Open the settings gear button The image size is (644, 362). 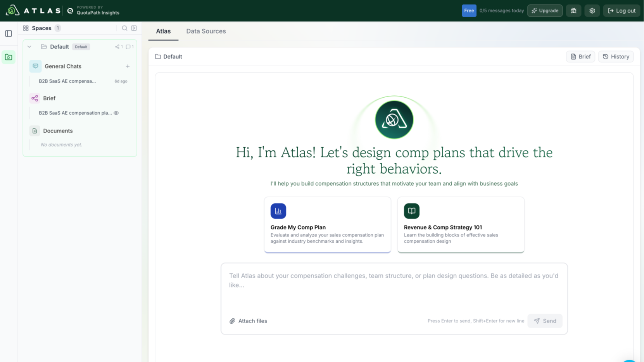click(592, 10)
